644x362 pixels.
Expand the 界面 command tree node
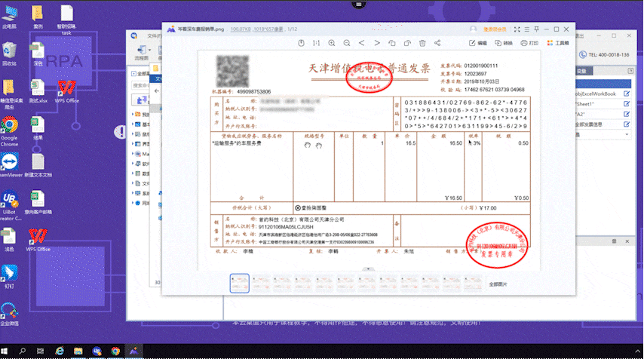(133, 144)
